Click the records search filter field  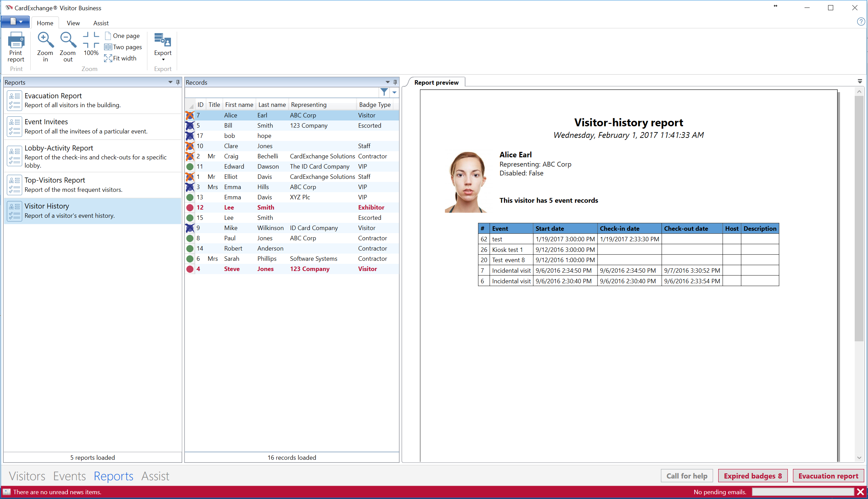(282, 92)
